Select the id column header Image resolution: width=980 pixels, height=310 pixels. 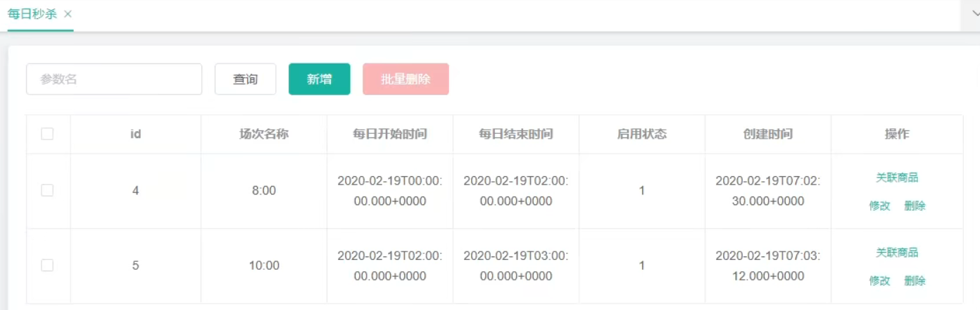(136, 134)
